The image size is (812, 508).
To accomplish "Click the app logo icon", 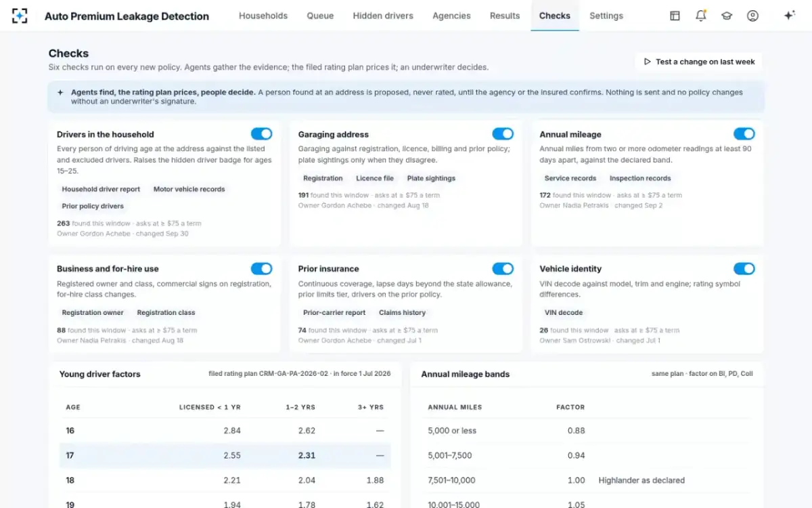I will pos(20,16).
